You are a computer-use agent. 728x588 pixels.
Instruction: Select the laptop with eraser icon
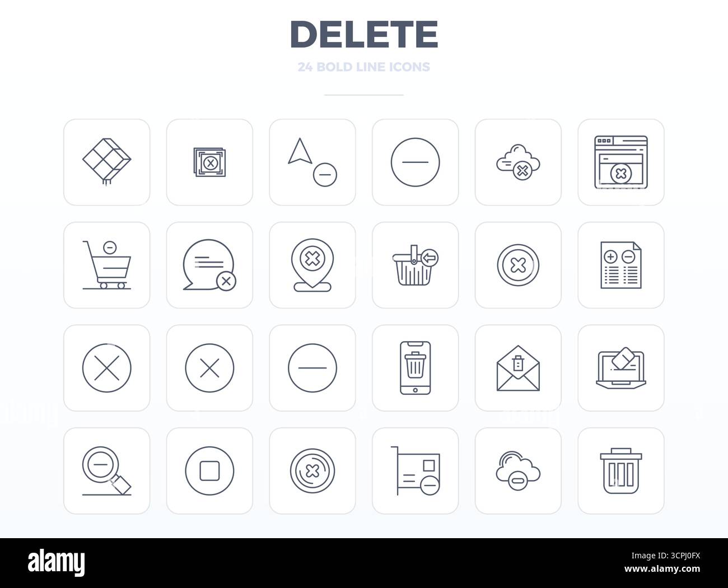[x=621, y=368]
